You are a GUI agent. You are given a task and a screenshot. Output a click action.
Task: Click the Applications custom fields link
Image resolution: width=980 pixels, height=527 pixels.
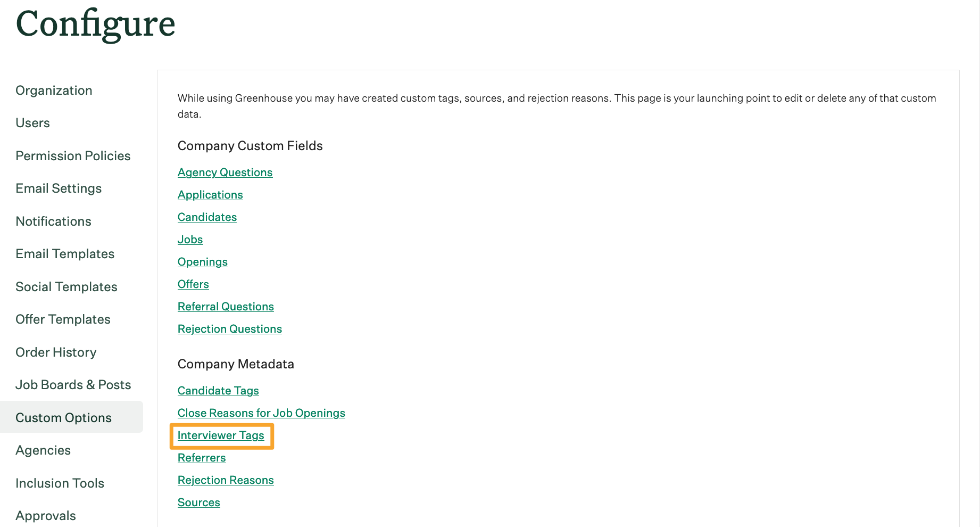point(210,195)
